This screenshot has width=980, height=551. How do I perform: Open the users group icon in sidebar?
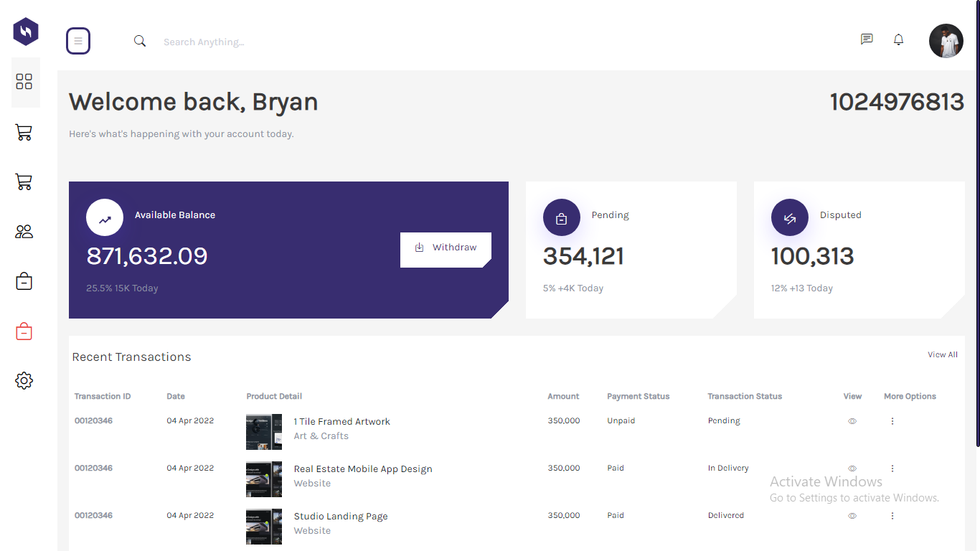24,232
